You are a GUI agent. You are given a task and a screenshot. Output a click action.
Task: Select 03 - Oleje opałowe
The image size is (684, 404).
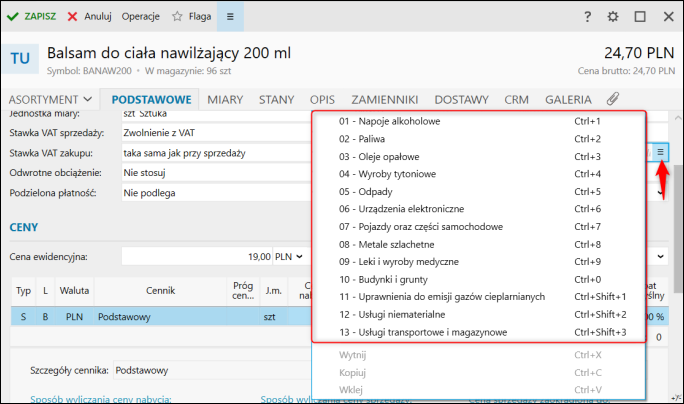click(x=479, y=157)
